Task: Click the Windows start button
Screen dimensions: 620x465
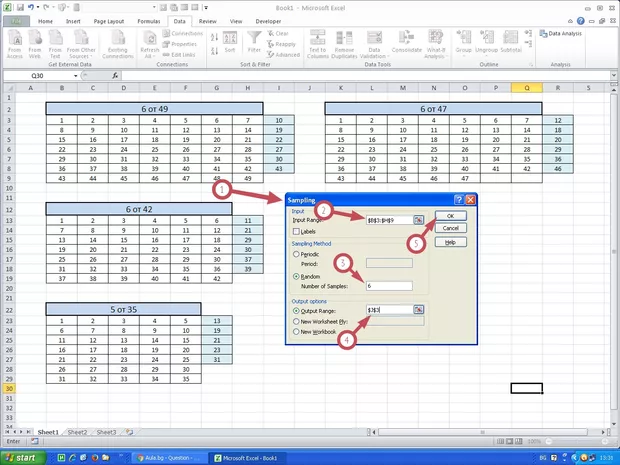Action: click(x=22, y=458)
